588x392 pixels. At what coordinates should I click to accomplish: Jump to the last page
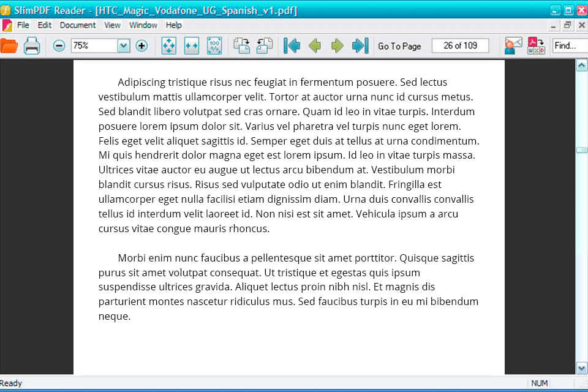(x=360, y=46)
